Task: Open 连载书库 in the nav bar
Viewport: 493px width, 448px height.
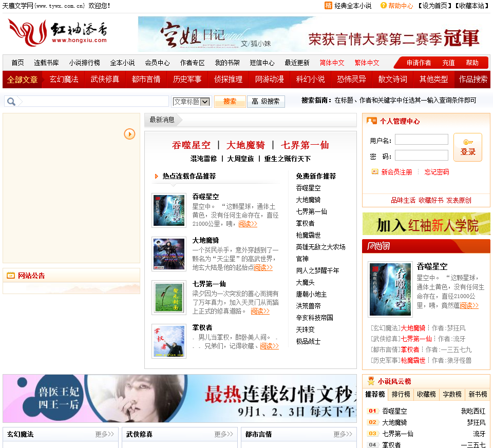Action: [x=47, y=63]
